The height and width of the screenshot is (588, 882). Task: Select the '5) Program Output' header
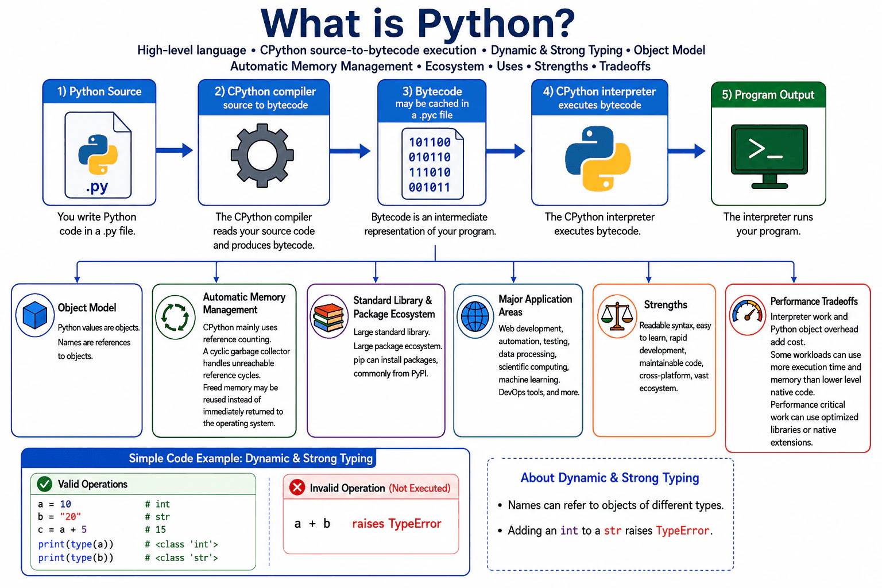[768, 95]
